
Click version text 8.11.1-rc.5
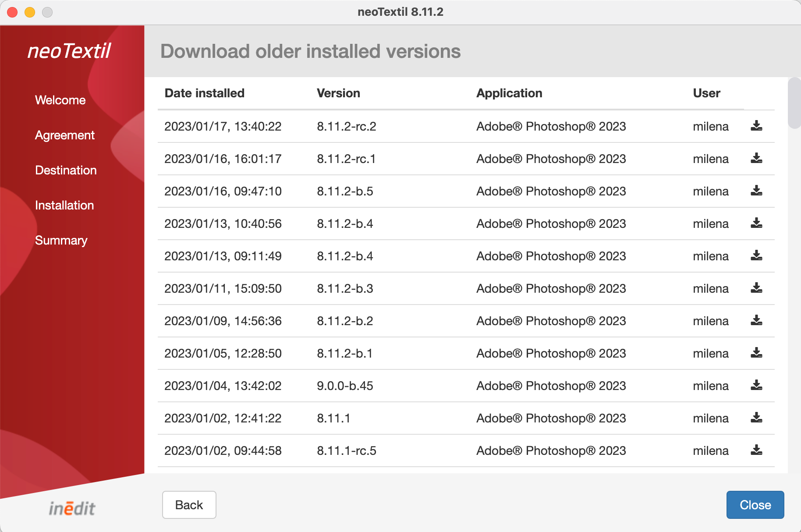(x=347, y=450)
